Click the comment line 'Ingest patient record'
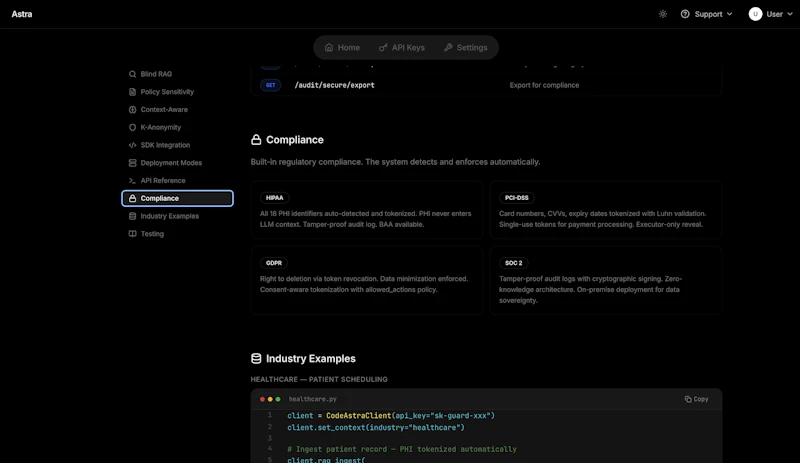800x463 pixels. pyautogui.click(x=402, y=449)
